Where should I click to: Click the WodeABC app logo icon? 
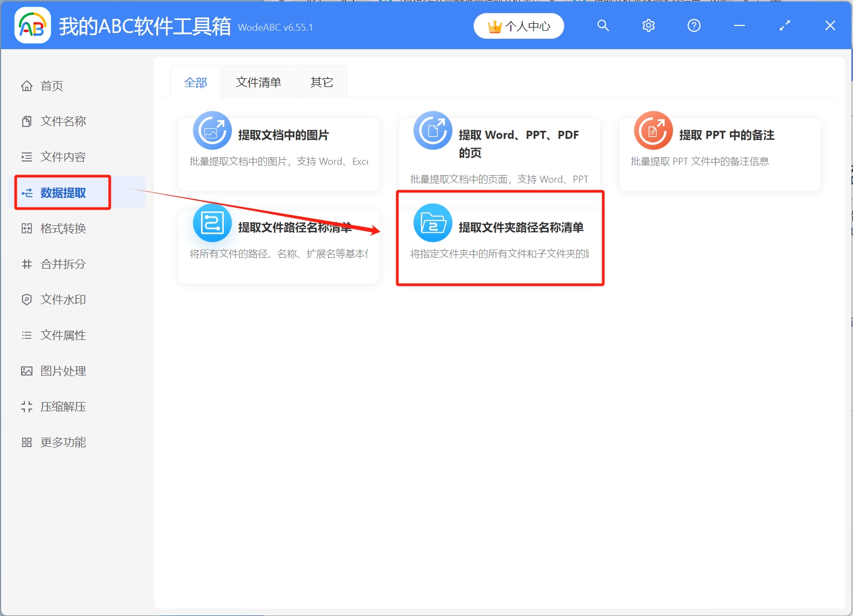(32, 25)
